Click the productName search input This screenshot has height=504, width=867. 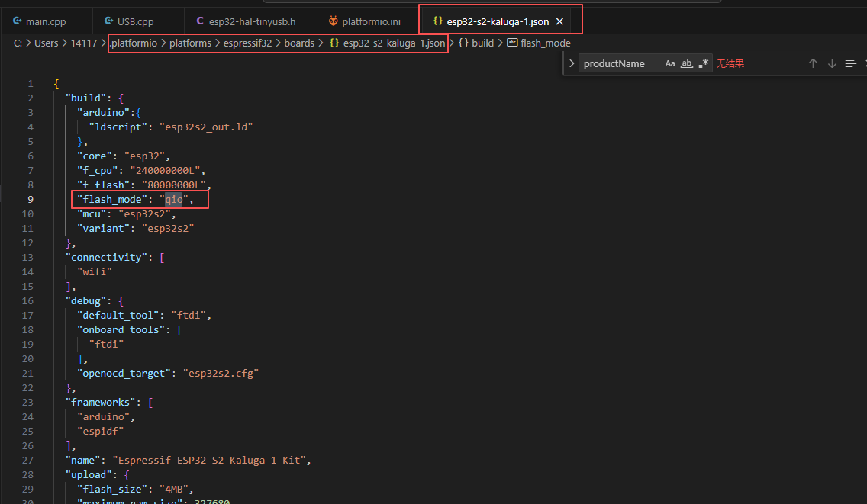(620, 63)
